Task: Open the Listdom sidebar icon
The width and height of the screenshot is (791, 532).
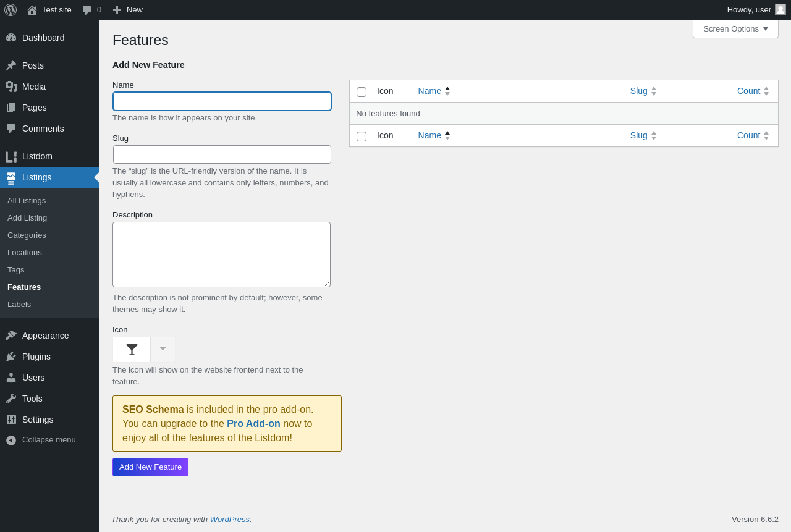Action: [x=11, y=156]
